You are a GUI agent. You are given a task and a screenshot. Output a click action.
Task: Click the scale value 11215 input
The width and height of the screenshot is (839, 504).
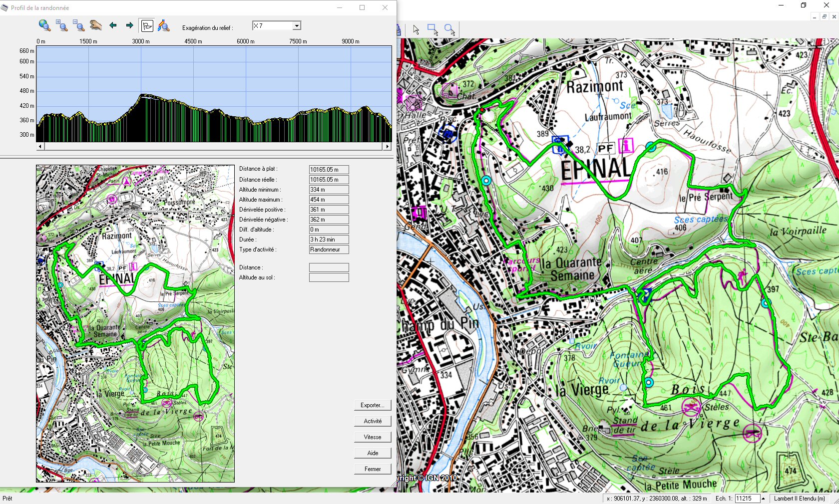pos(748,499)
